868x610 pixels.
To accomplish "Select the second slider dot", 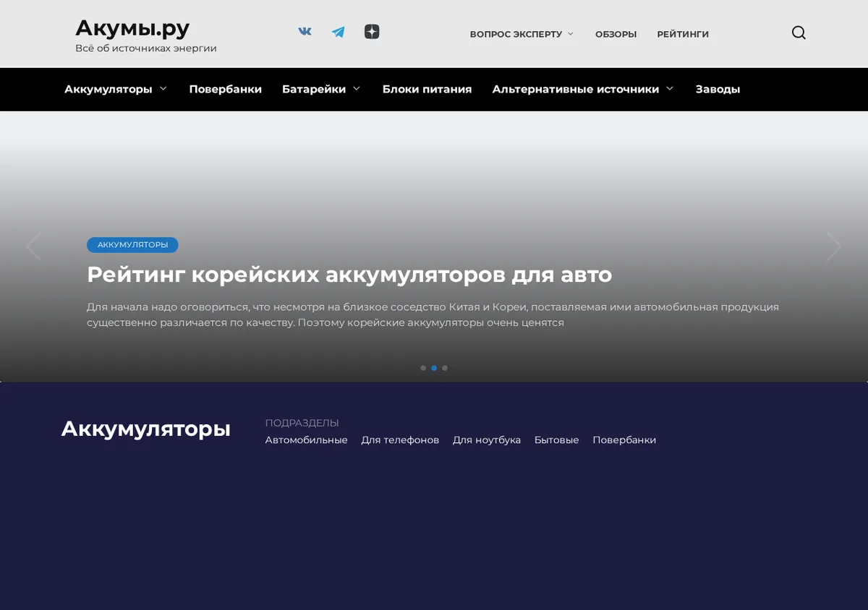I will click(434, 368).
